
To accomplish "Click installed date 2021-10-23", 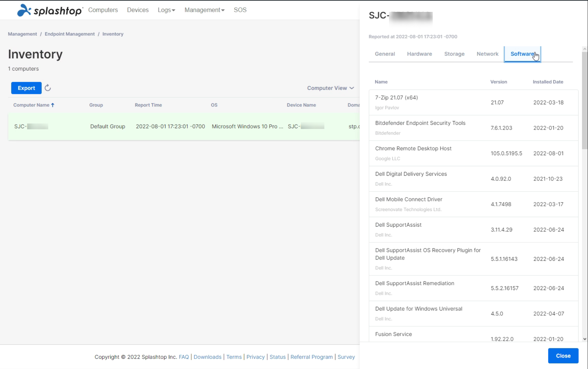I will (548, 179).
